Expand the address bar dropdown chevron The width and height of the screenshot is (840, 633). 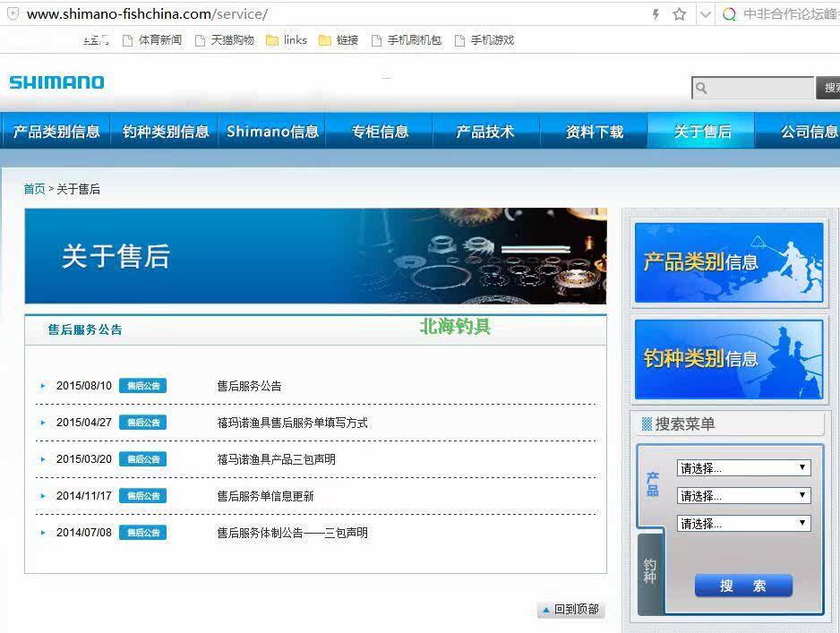point(706,14)
